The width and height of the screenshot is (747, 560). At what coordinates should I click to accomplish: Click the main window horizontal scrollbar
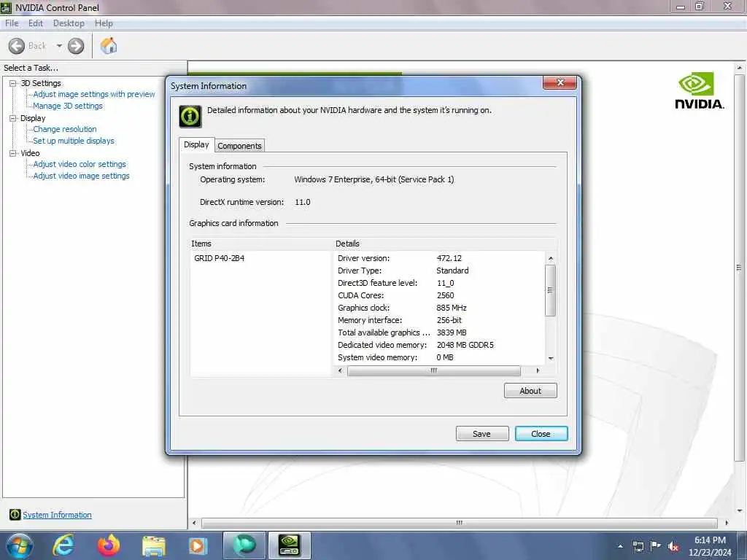tap(460, 523)
